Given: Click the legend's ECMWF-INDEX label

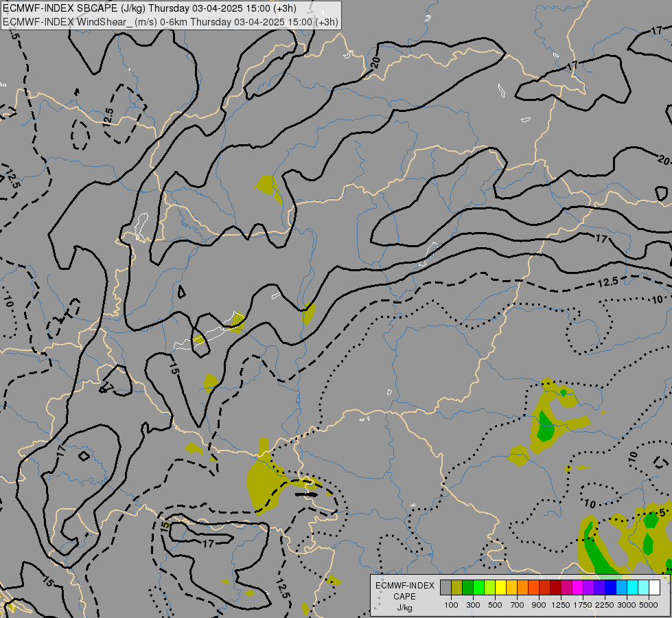Looking at the screenshot, I should [404, 586].
